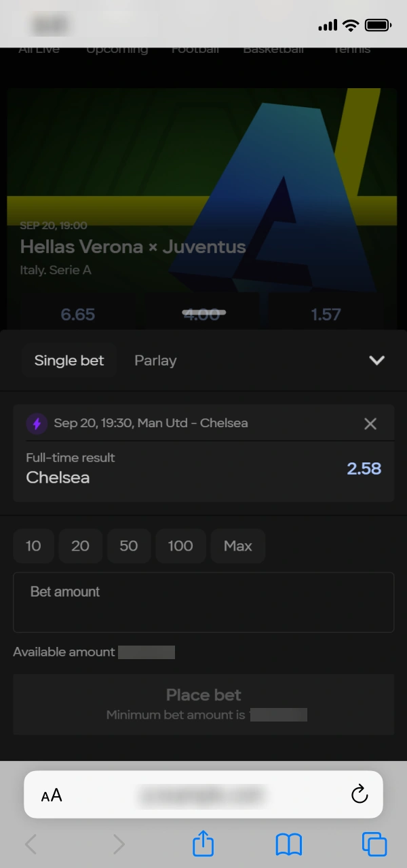
Task: Open the Football category
Action: (x=195, y=49)
